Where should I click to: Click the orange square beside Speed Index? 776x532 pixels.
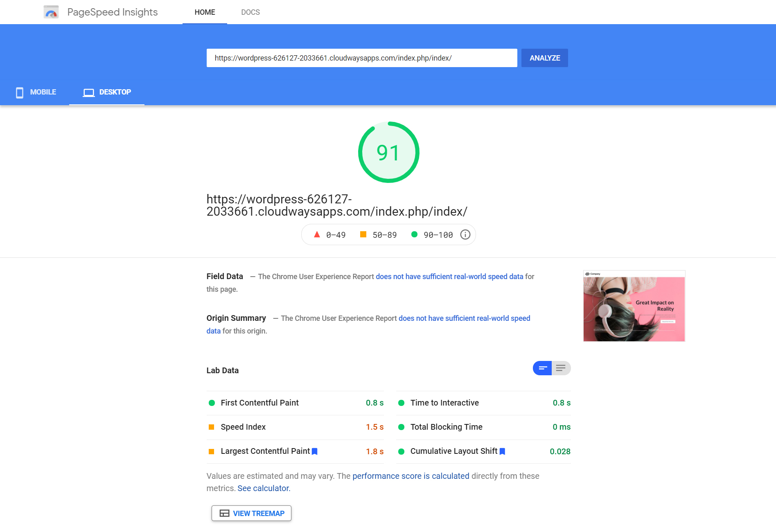tap(212, 427)
